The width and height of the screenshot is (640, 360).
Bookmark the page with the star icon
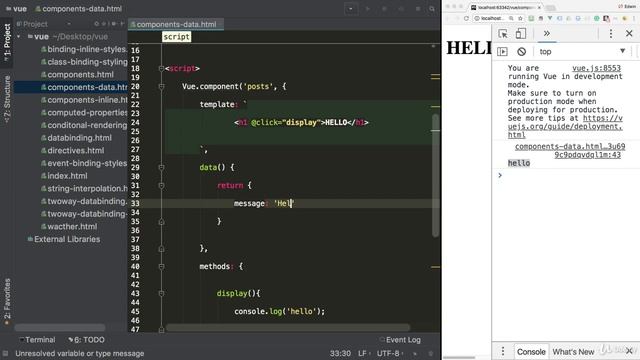[x=520, y=18]
